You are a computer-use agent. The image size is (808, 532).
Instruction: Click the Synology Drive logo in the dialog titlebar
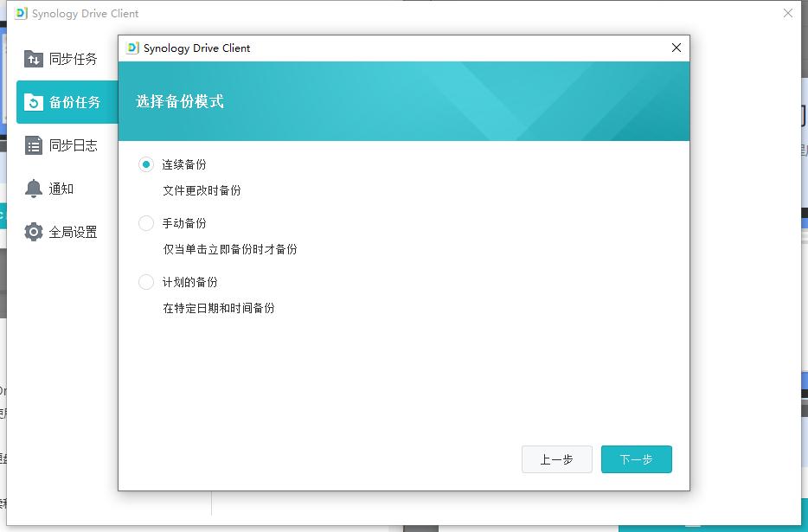[x=132, y=48]
